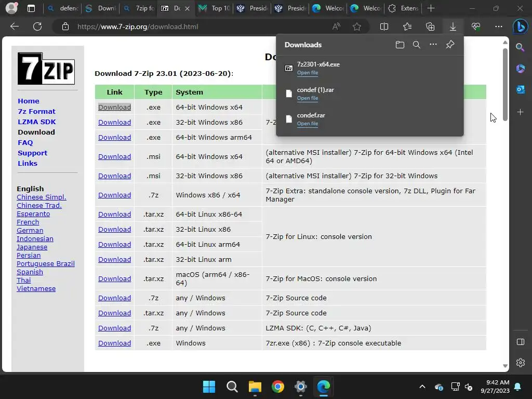Open the 7z Format link
Screen dimensions: 532x399
[x=36, y=111]
